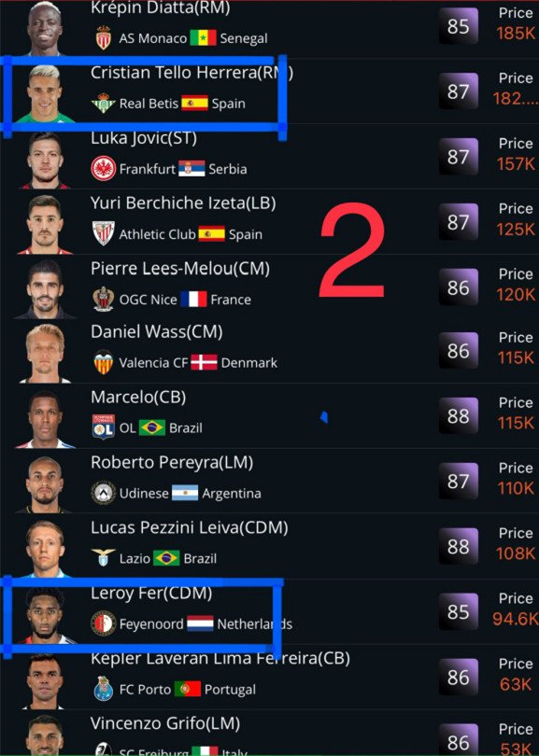
Task: Click the Argentina flag in Pereyra's row
Action: [185, 493]
